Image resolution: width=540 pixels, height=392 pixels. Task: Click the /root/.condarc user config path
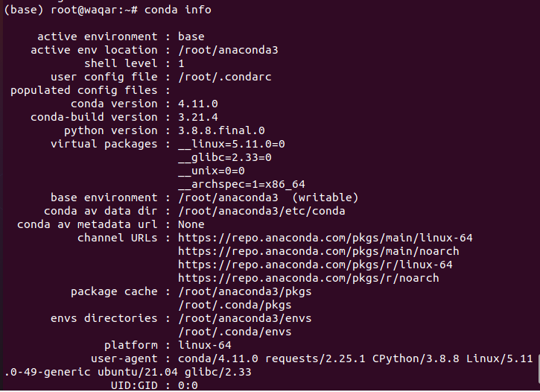[224, 77]
